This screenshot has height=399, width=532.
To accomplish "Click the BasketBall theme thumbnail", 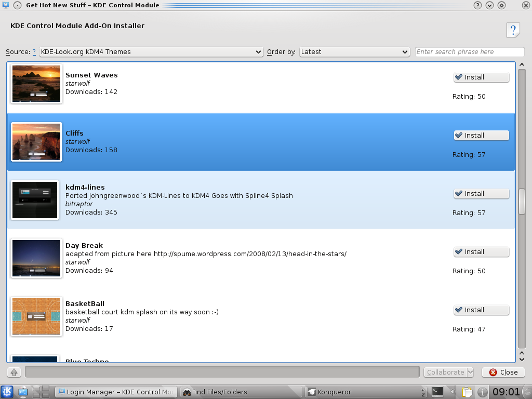I will (36, 316).
